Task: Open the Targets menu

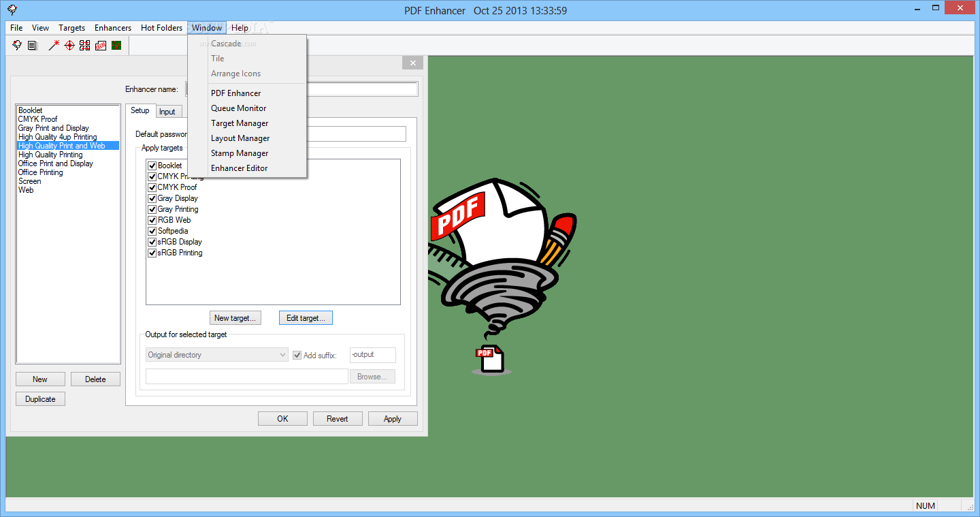Action: 71,28
